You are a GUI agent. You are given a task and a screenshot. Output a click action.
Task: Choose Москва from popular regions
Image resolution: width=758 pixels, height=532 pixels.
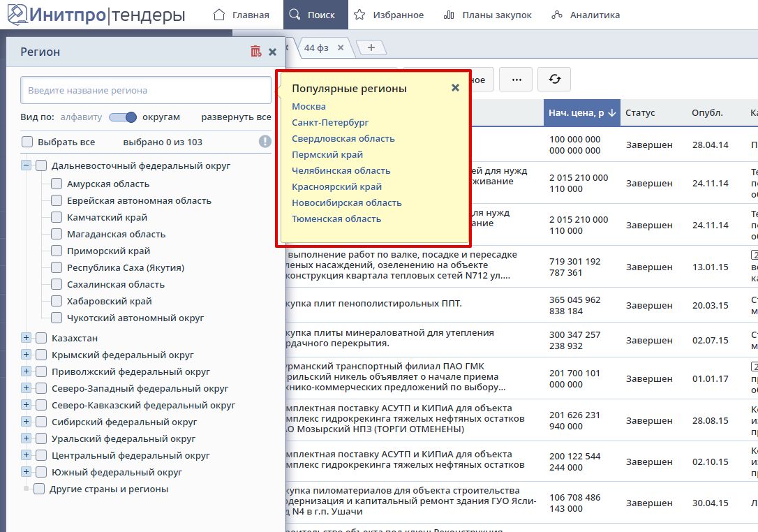(309, 107)
